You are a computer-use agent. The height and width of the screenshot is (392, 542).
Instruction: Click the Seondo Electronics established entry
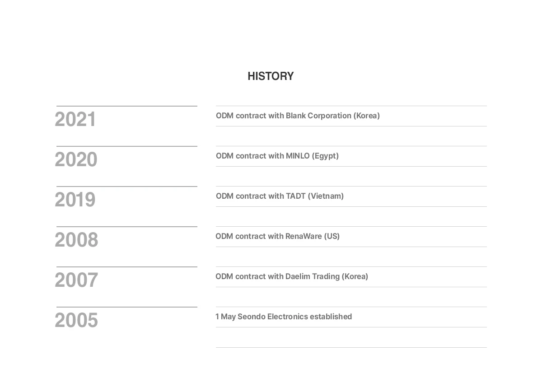(284, 317)
